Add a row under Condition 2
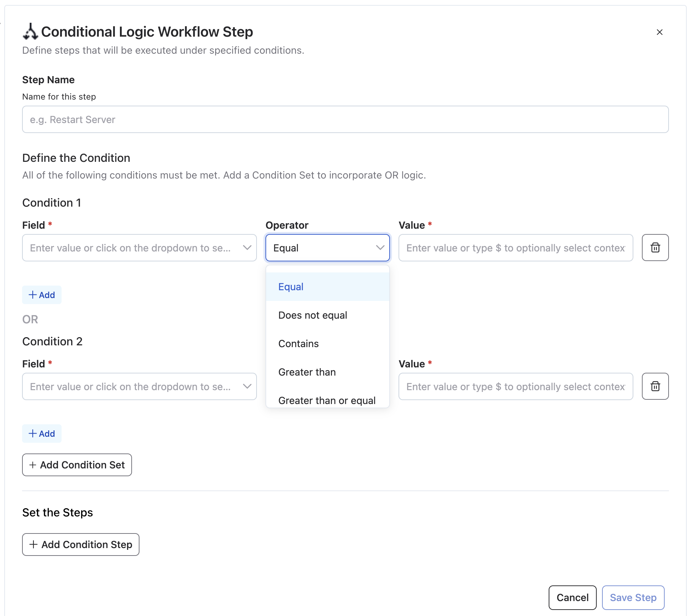The width and height of the screenshot is (691, 616). [x=42, y=434]
